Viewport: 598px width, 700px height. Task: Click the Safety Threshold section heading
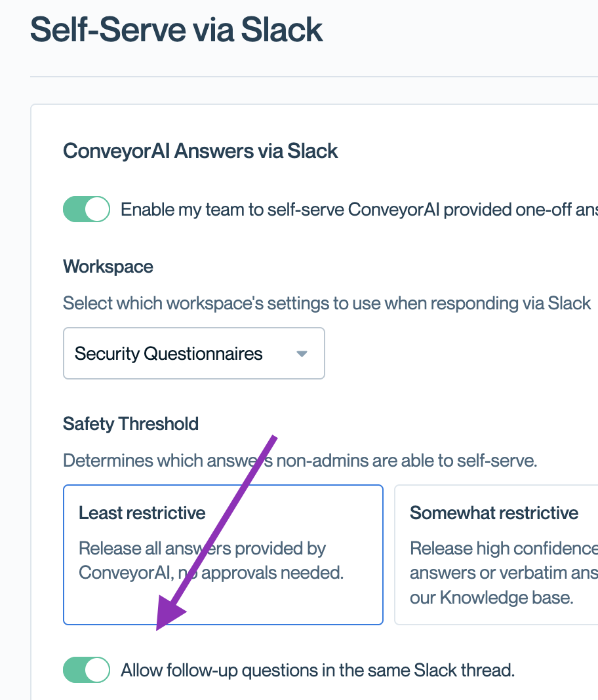pos(131,423)
